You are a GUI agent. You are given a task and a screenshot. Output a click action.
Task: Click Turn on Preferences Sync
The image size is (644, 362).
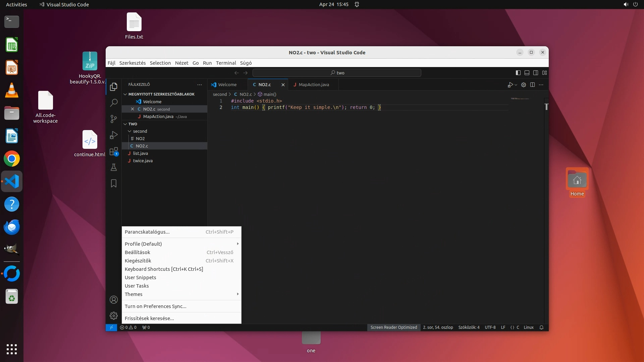155,306
